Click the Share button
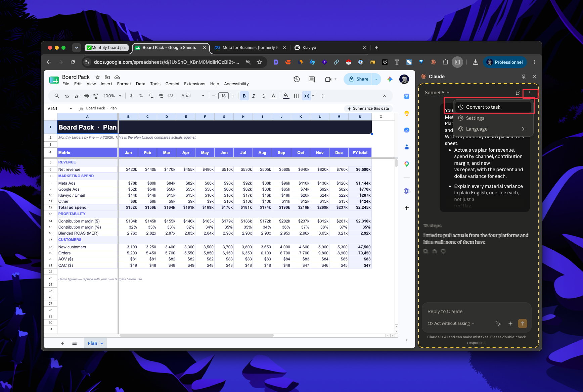Screen dimensions: 583x392 358,79
